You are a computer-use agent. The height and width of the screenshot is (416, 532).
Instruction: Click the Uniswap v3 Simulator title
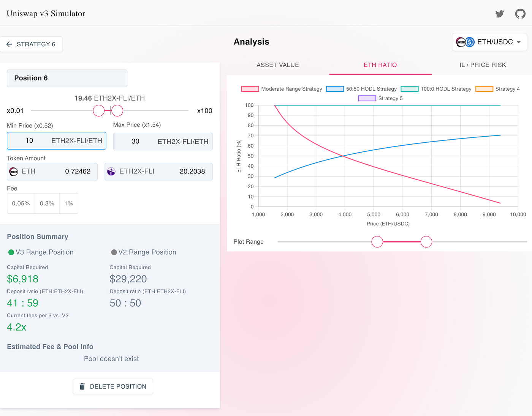point(46,14)
